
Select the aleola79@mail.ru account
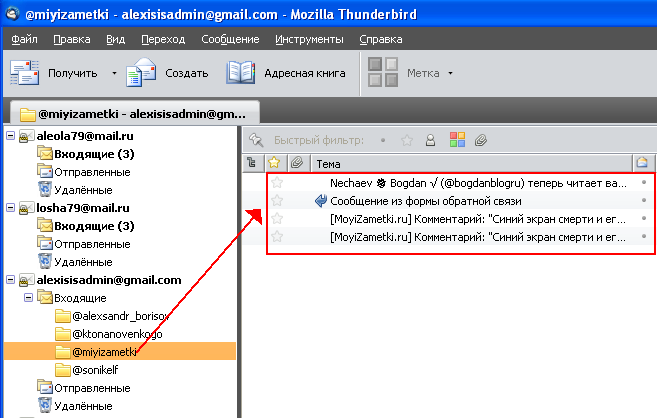click(x=85, y=136)
